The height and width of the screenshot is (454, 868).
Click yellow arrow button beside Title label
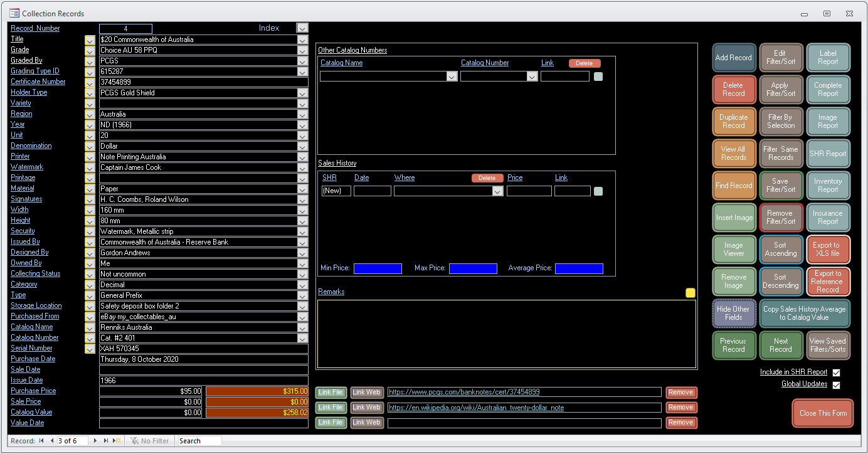point(90,40)
